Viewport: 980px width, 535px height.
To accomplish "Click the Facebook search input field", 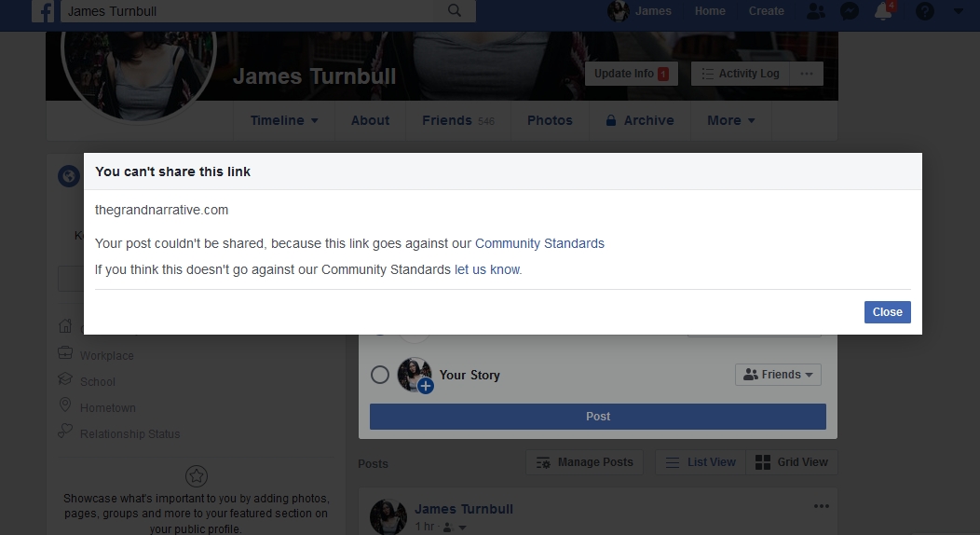I will pos(250,11).
